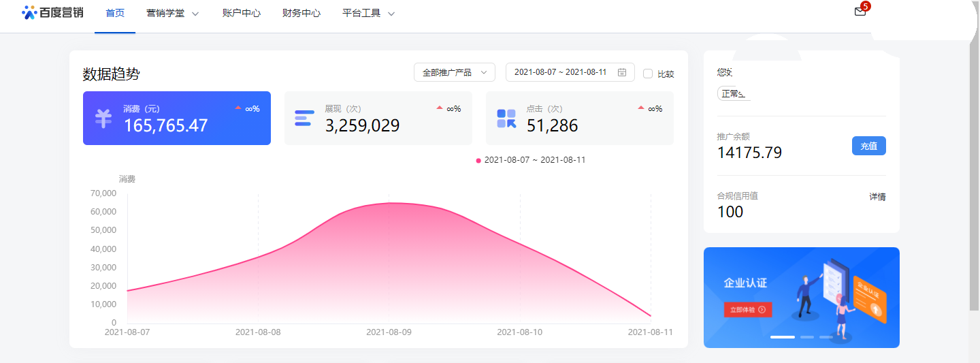This screenshot has height=363, width=980.
Task: Expand the 全部推广产品 dropdown
Action: 454,72
